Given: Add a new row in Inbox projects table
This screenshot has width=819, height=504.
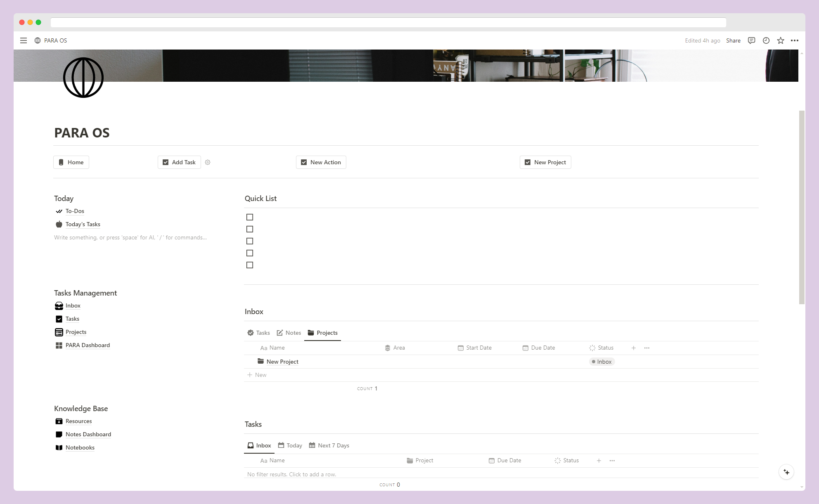Looking at the screenshot, I should click(501, 375).
